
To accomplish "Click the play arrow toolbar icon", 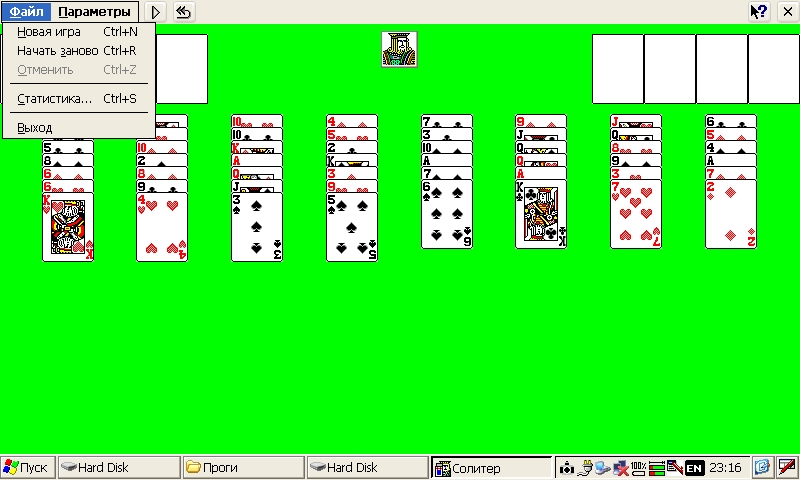I will point(156,12).
